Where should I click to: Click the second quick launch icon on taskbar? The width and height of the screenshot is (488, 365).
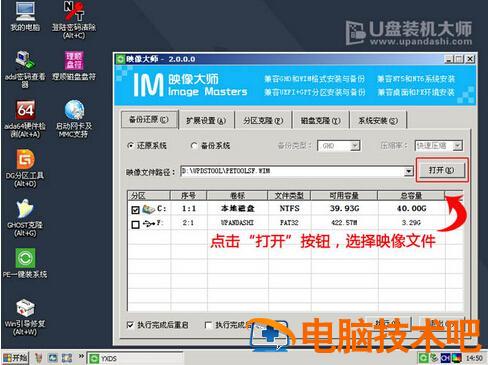pos(53,358)
